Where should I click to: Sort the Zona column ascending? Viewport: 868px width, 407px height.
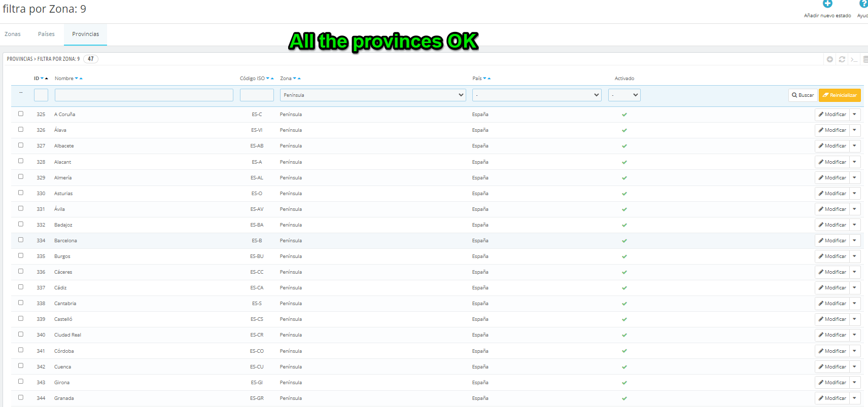tap(299, 79)
